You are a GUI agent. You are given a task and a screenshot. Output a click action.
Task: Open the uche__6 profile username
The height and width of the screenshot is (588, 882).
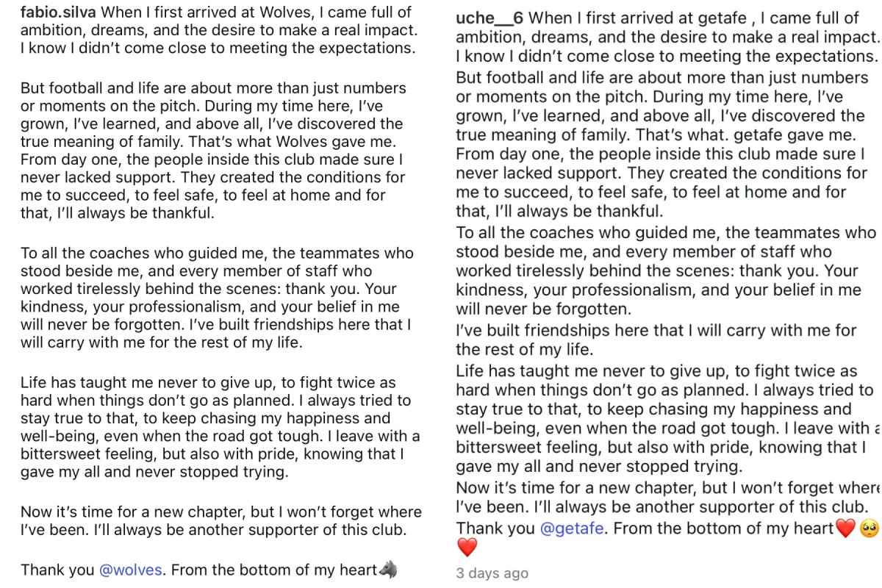point(490,18)
